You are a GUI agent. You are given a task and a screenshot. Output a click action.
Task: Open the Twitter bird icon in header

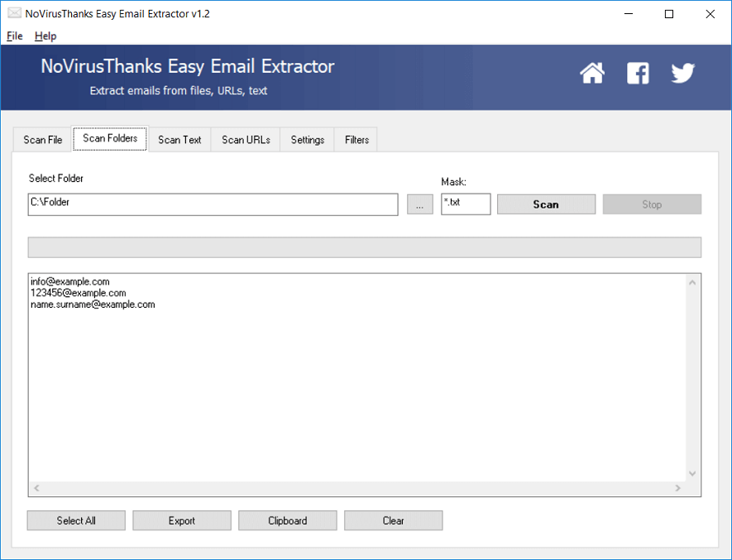683,73
